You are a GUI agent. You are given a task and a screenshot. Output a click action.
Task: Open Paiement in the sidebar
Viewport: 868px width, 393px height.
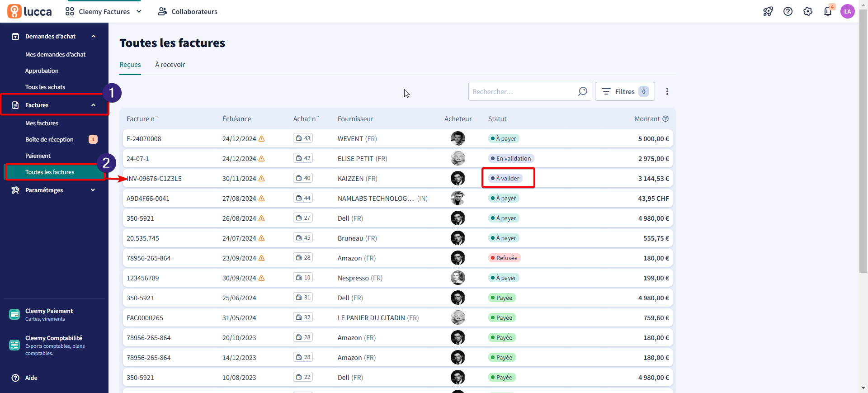click(38, 156)
